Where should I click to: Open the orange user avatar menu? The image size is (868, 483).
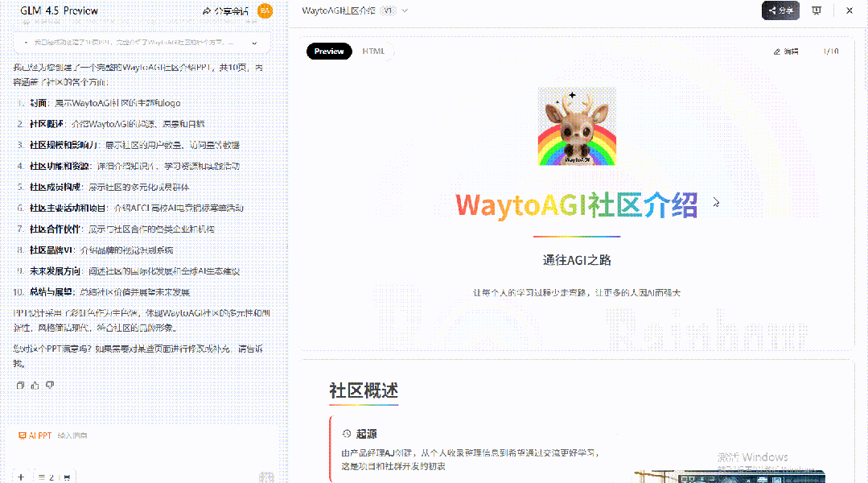(x=265, y=10)
